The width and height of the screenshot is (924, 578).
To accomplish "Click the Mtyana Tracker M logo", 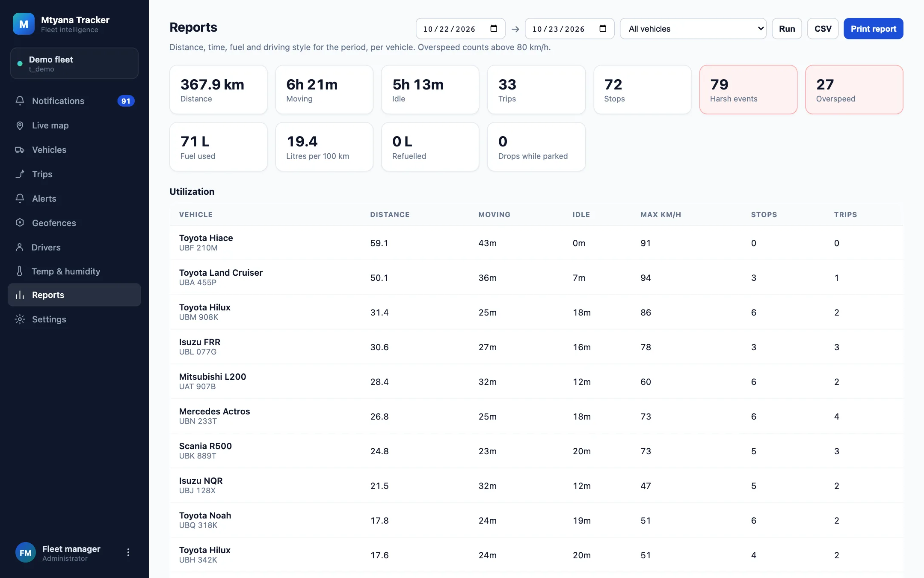I will tap(24, 24).
